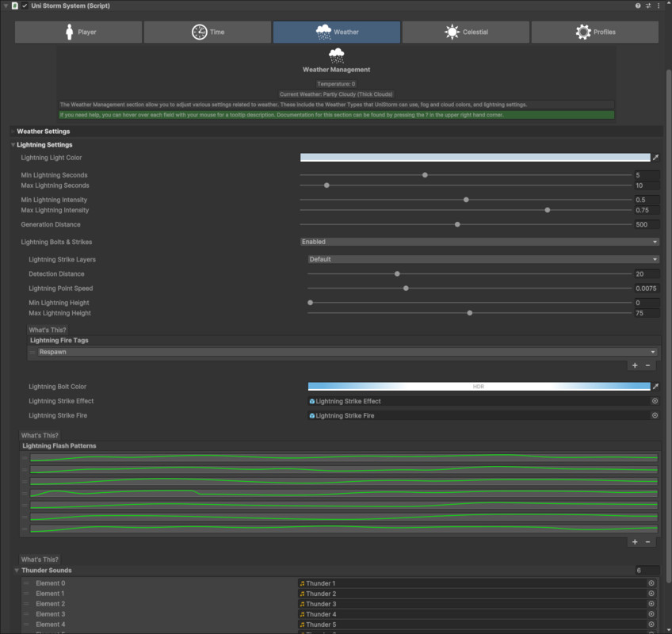Open the HDR Lightning Bolt Color gradient

(479, 386)
